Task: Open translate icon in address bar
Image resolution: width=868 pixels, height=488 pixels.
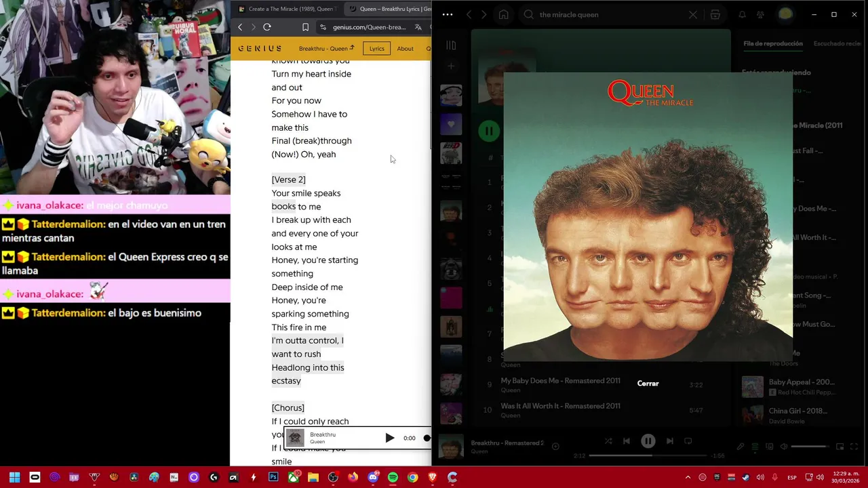Action: point(418,27)
